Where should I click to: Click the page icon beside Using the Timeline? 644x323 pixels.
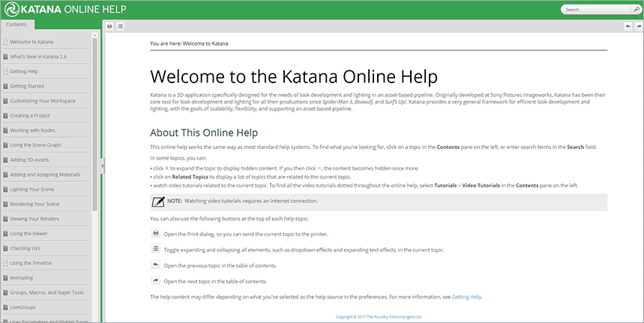tap(6, 264)
